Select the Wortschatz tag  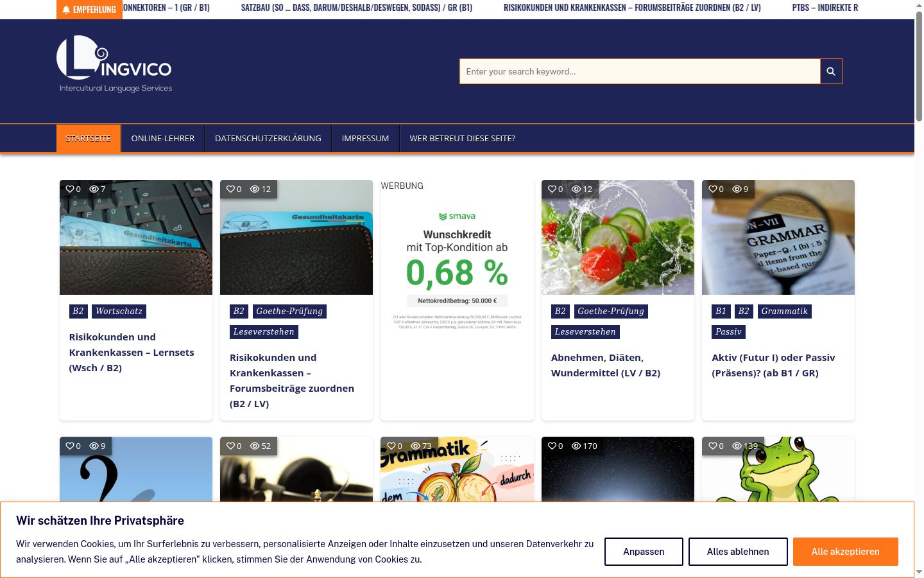click(x=119, y=311)
